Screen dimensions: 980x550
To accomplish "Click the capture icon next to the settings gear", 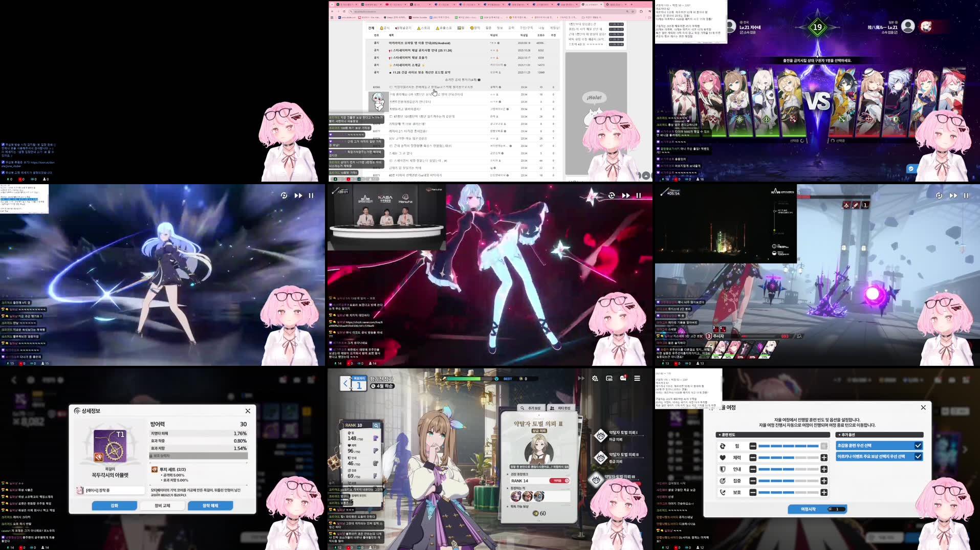I will coord(609,378).
